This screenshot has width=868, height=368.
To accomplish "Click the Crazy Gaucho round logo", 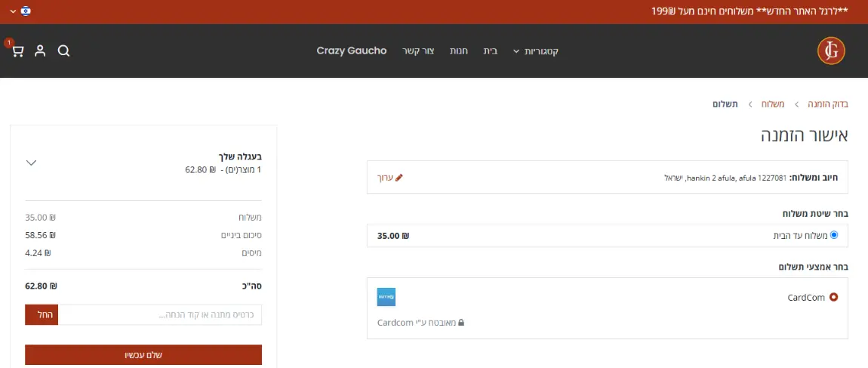I will click(831, 51).
